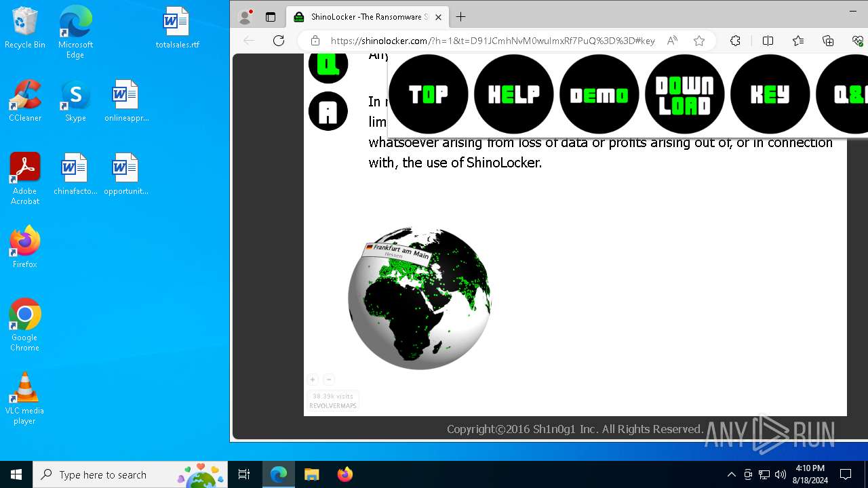
Task: Close the ShinoLocker tab
Action: (x=438, y=17)
